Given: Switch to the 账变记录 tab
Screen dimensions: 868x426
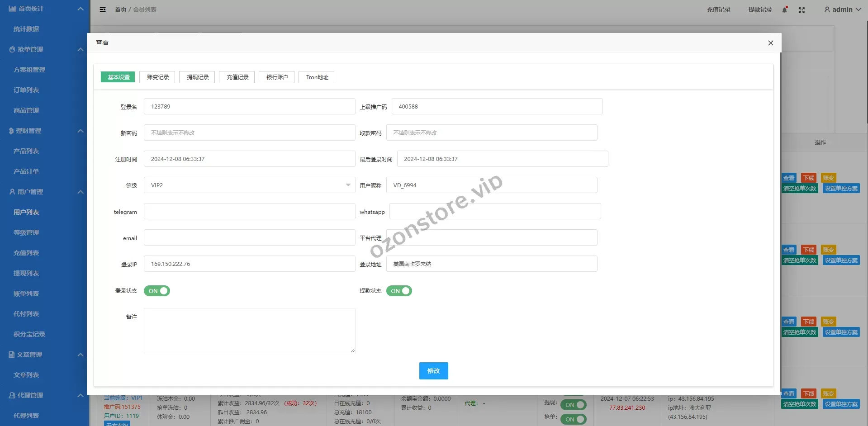Looking at the screenshot, I should click(158, 77).
